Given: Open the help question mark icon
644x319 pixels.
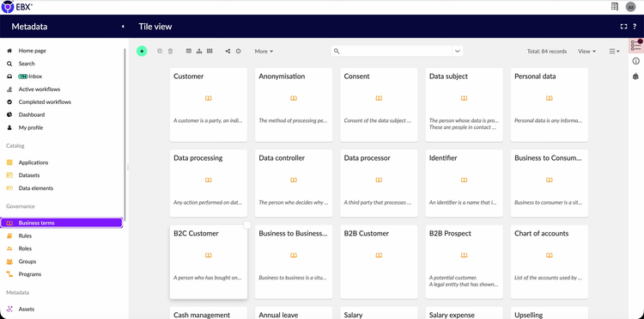Looking at the screenshot, I should pyautogui.click(x=635, y=27).
